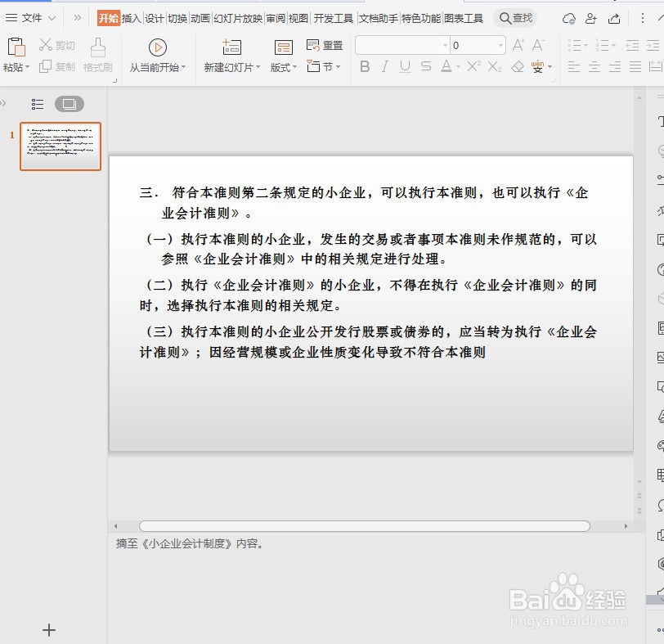Click the horizontal scrollbar
Viewport: 664px width, 644px height.
[x=364, y=526]
